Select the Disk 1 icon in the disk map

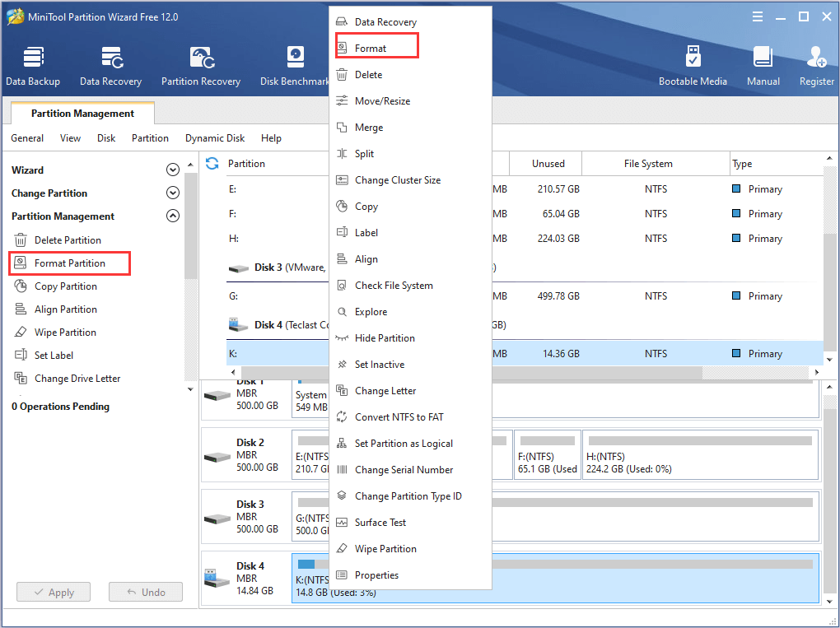(x=217, y=396)
